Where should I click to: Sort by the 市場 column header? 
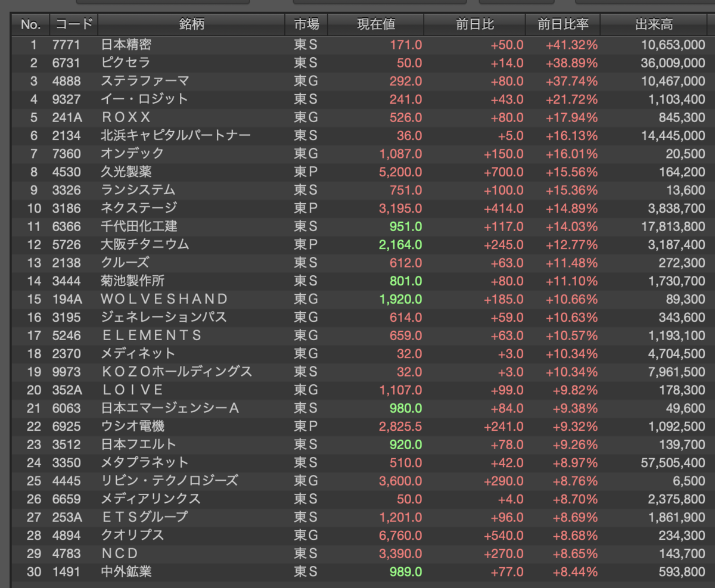coord(306,24)
